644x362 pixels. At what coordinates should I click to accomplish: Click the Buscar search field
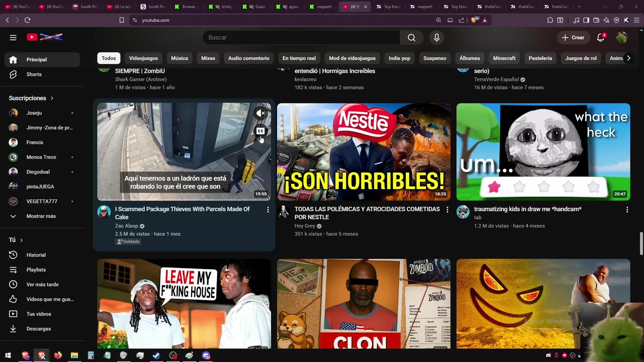(x=302, y=38)
